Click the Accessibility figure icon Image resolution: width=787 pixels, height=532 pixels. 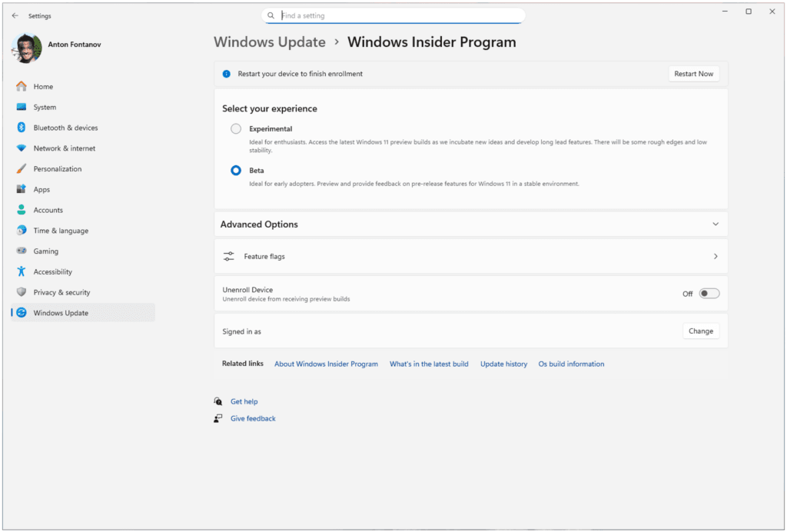pyautogui.click(x=22, y=272)
